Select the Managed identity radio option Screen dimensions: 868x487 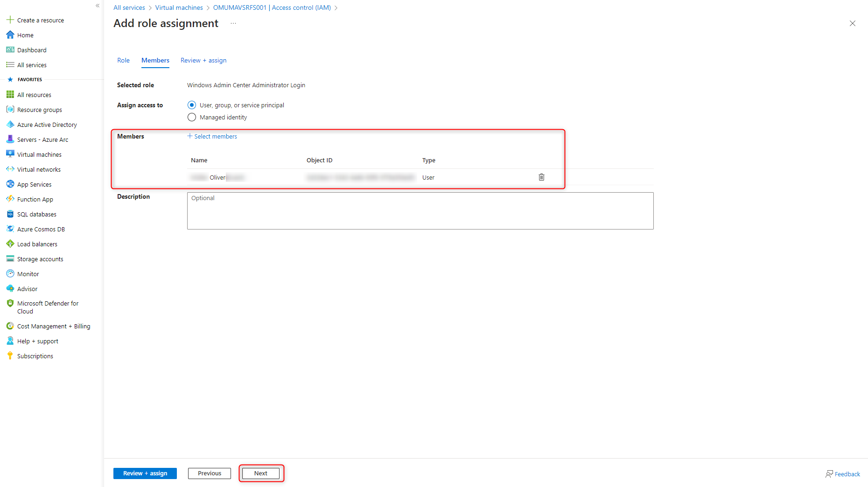click(192, 117)
